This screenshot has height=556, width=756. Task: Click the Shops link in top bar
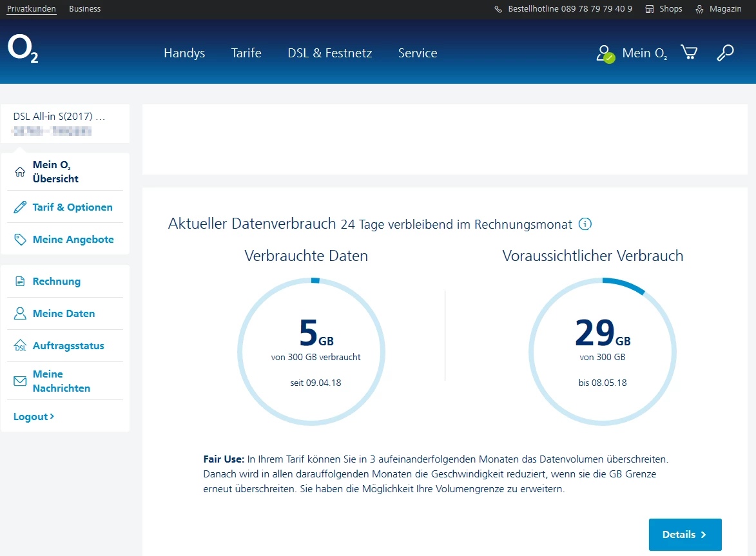pyautogui.click(x=671, y=8)
